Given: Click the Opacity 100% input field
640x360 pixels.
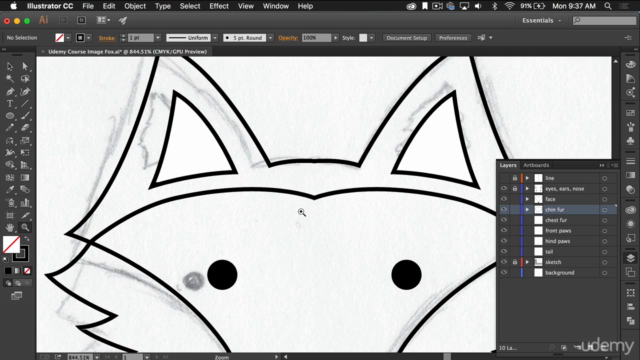Looking at the screenshot, I should [316, 38].
